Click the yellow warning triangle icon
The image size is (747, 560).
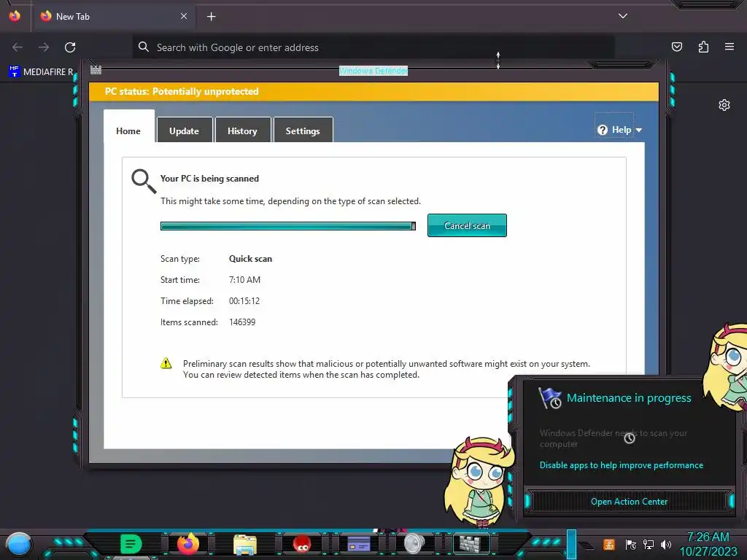(166, 363)
